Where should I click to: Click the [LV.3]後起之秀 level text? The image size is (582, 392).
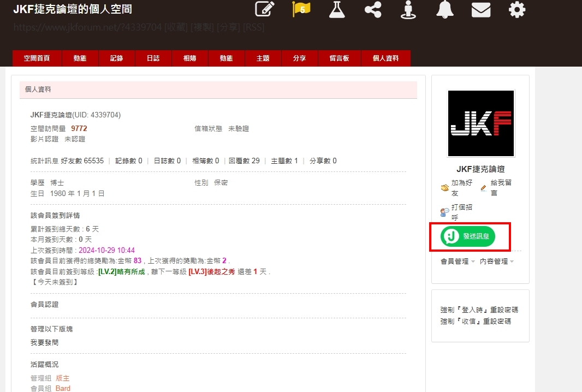coord(212,272)
